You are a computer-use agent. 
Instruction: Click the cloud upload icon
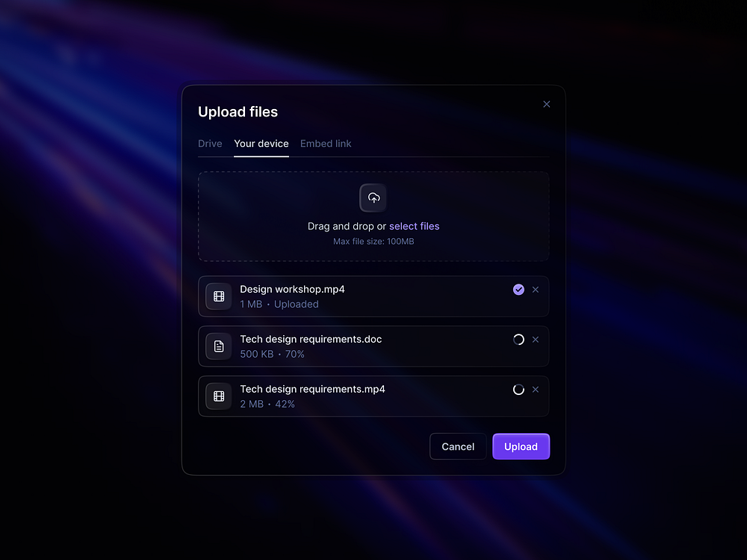(373, 198)
